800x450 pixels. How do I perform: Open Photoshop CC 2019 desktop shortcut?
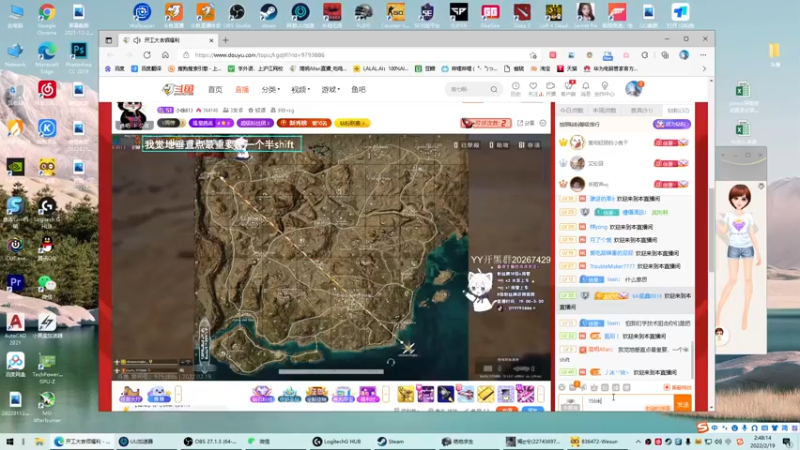tap(79, 57)
